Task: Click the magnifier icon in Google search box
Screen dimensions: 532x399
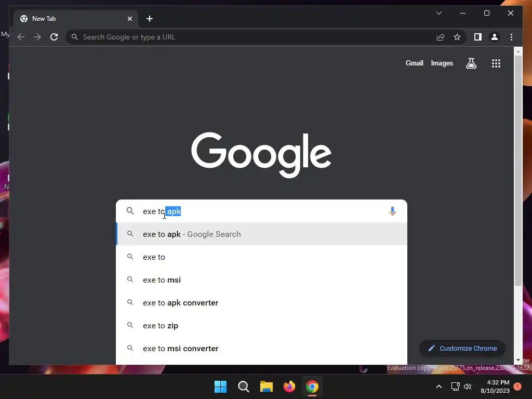Action: point(130,211)
